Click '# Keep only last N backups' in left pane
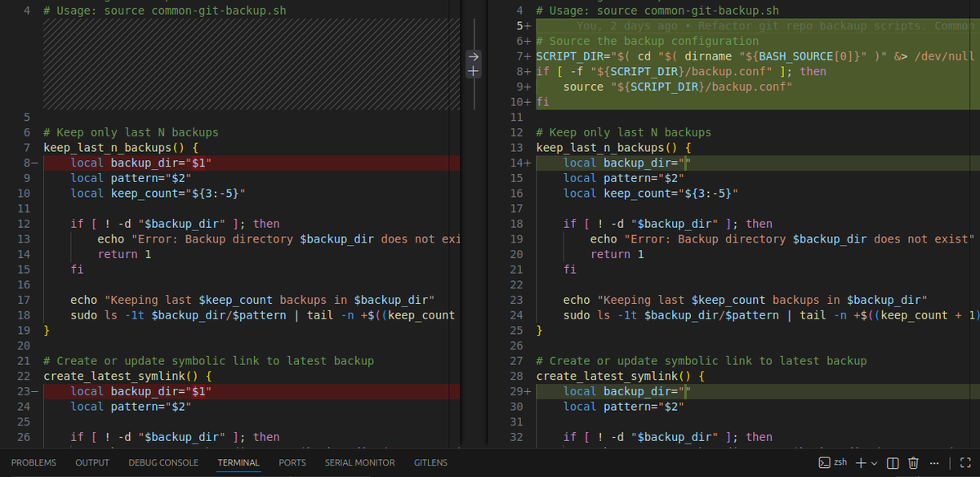980x477 pixels. pos(131,132)
